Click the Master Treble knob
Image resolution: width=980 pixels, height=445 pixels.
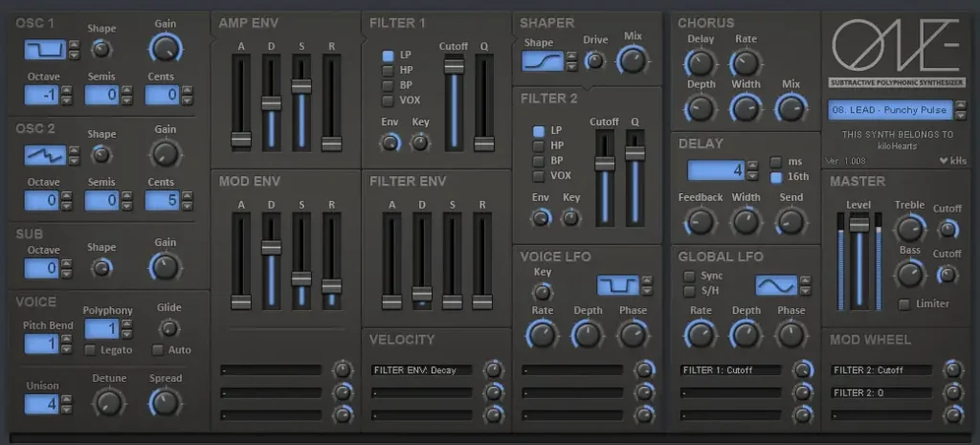pos(909,228)
